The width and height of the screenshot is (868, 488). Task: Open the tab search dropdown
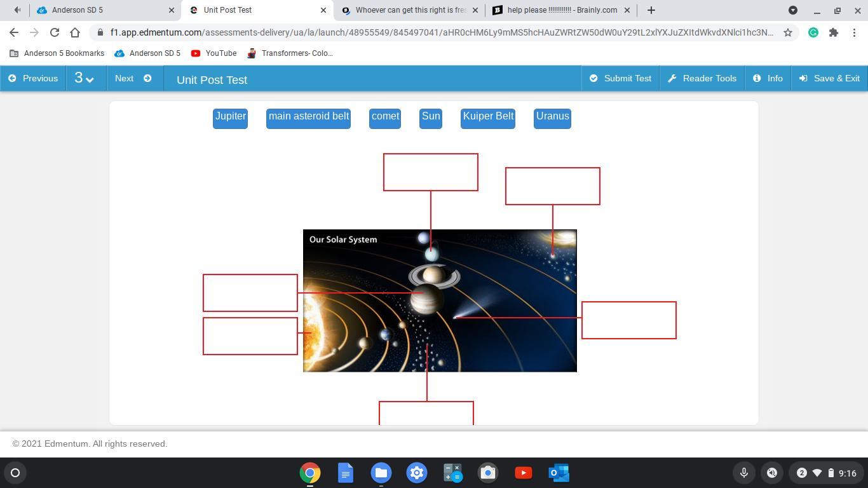793,10
